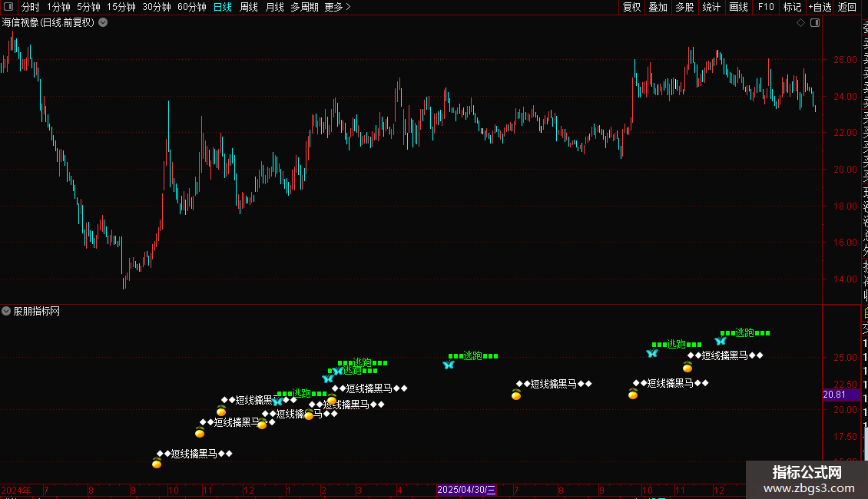Click the 2024年 label on time axis
This screenshot has width=868, height=499.
click(16, 490)
